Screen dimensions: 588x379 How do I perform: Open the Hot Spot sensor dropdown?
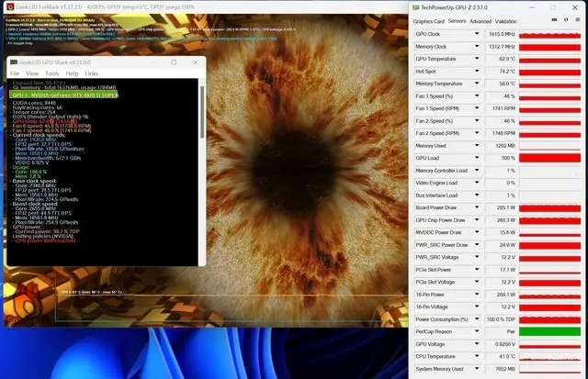point(477,71)
